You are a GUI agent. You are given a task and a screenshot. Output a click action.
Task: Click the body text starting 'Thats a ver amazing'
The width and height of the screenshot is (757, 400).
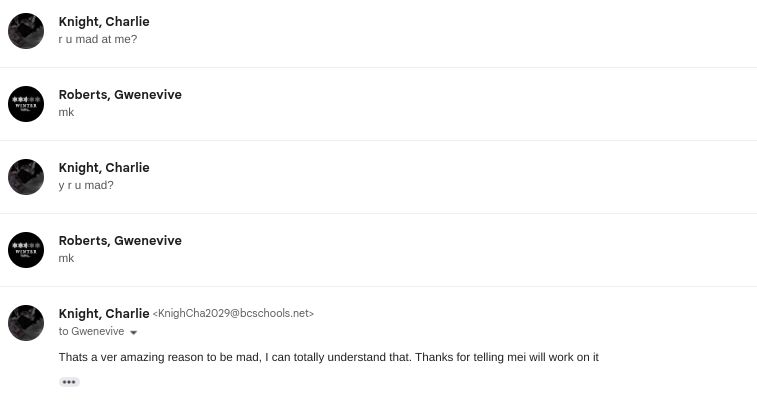pyautogui.click(x=328, y=357)
